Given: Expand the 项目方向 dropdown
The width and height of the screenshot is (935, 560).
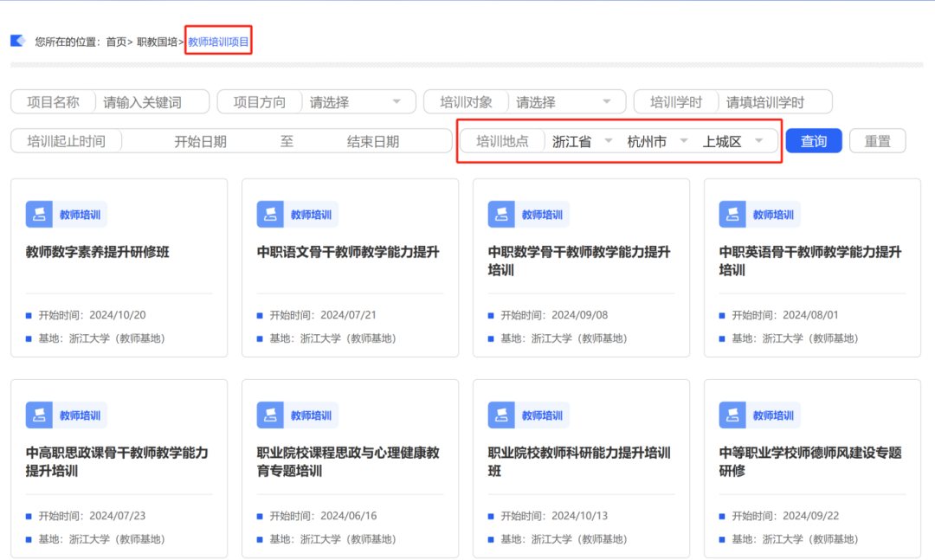Looking at the screenshot, I should 356,102.
